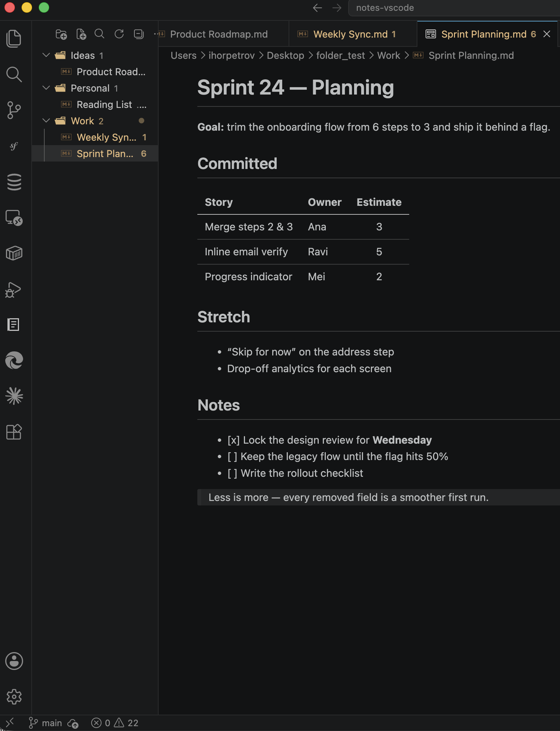Viewport: 560px width, 731px height.
Task: Open the errors and warnings status item
Action: point(115,723)
